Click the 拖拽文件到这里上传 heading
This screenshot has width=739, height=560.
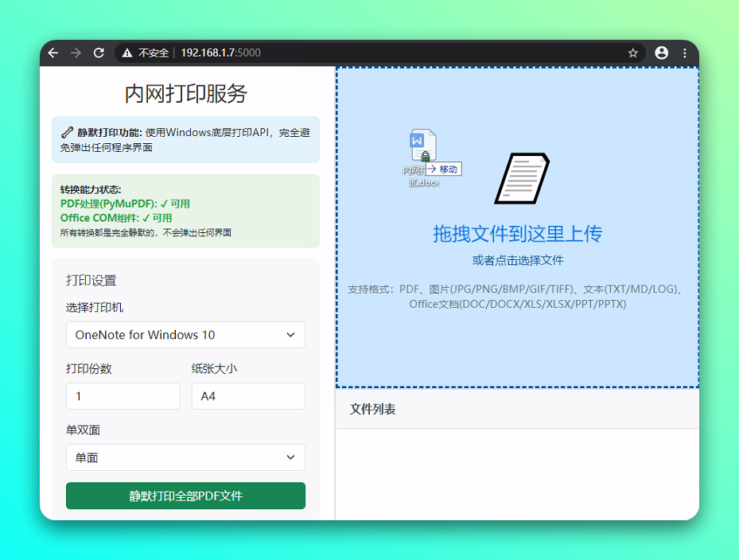(x=517, y=233)
